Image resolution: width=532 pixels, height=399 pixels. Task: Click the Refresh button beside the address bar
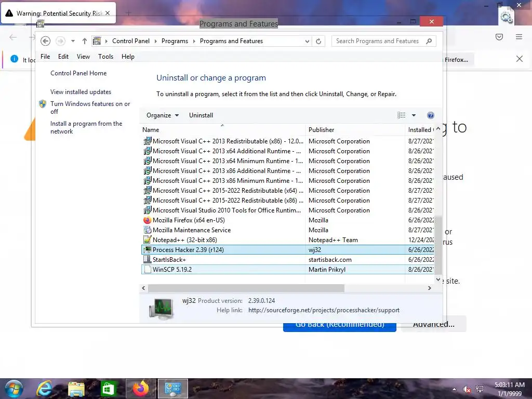tap(318, 41)
